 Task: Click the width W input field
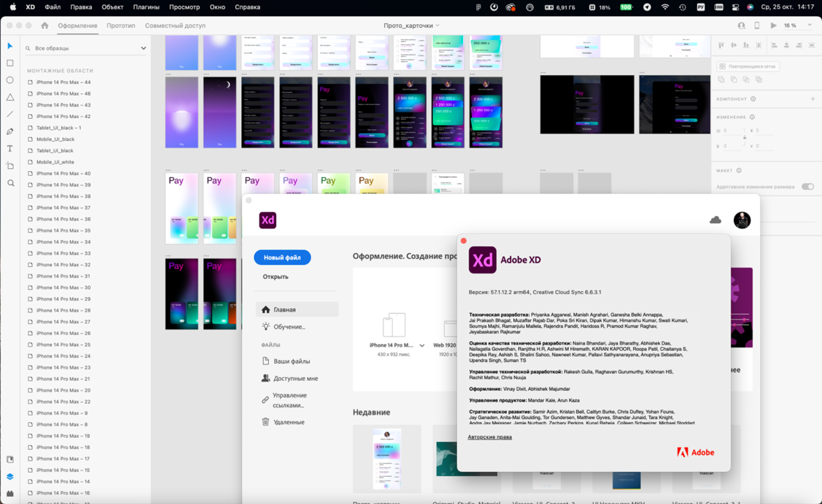pyautogui.click(x=733, y=131)
